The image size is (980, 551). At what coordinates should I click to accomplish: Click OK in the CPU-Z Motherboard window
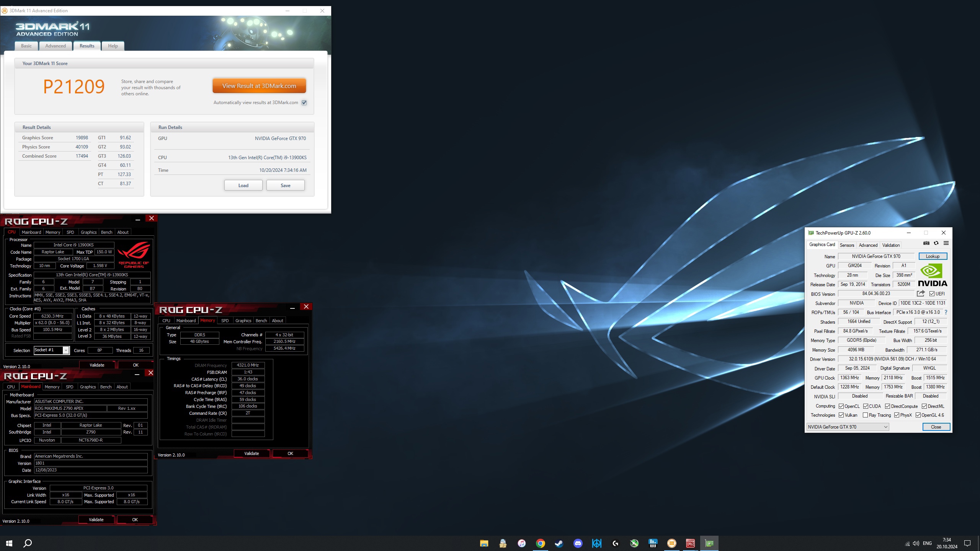(135, 520)
